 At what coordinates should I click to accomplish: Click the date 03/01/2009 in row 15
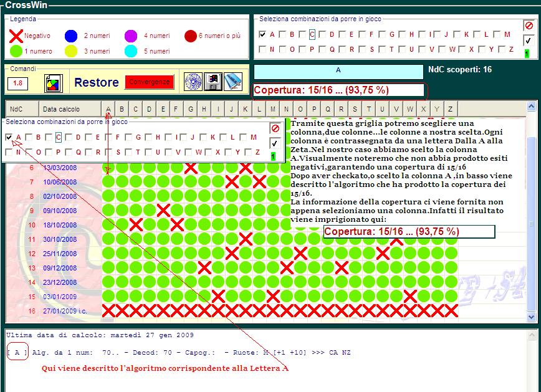point(60,297)
